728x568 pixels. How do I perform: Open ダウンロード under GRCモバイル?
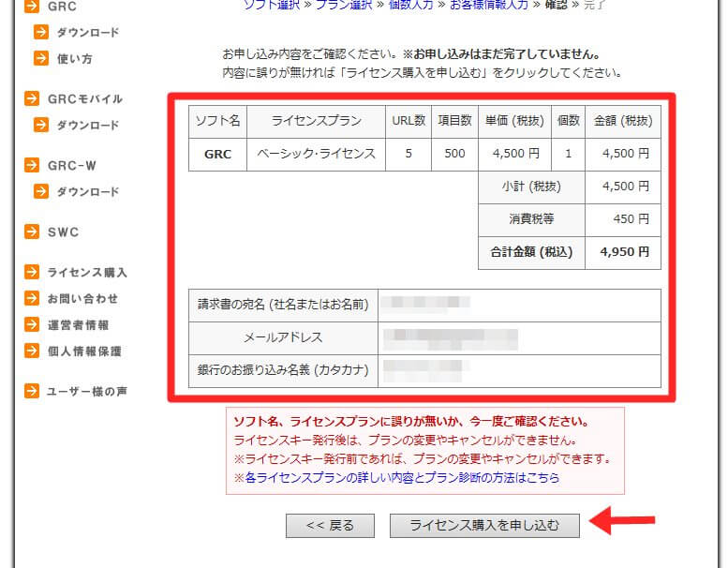coord(88,125)
